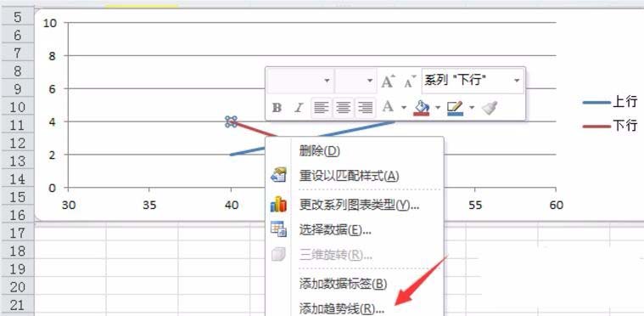
Task: Expand the shape outline color arrow
Action: click(x=472, y=108)
